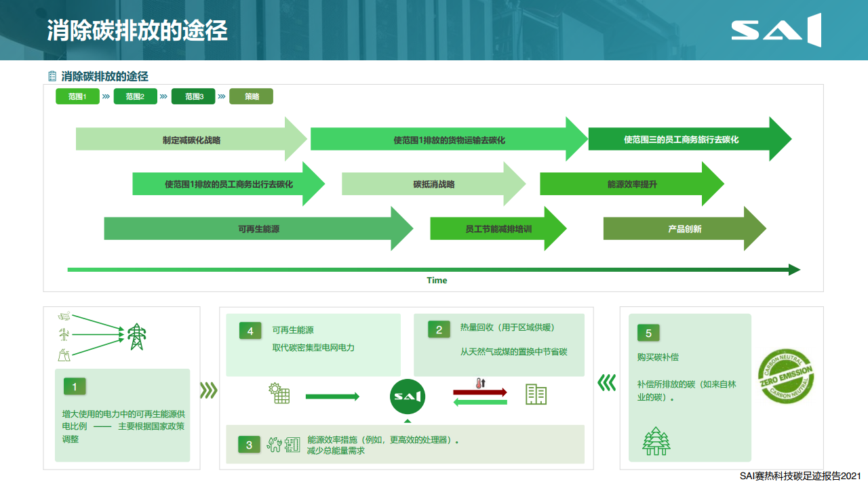868x488 pixels.
Task: Click the main title 消除碳排放的途径
Action: [138, 31]
